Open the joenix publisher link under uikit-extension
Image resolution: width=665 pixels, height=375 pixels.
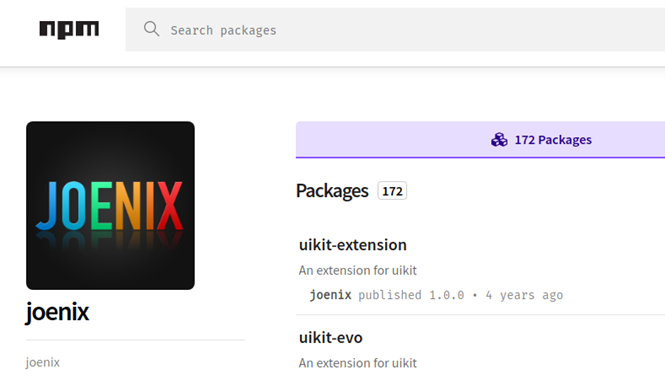point(330,295)
